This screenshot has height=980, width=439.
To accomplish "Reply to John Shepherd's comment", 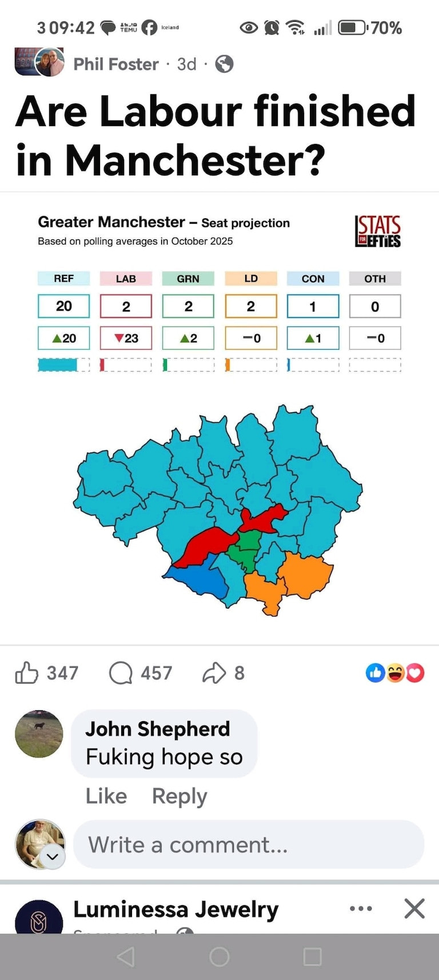I will point(179,796).
